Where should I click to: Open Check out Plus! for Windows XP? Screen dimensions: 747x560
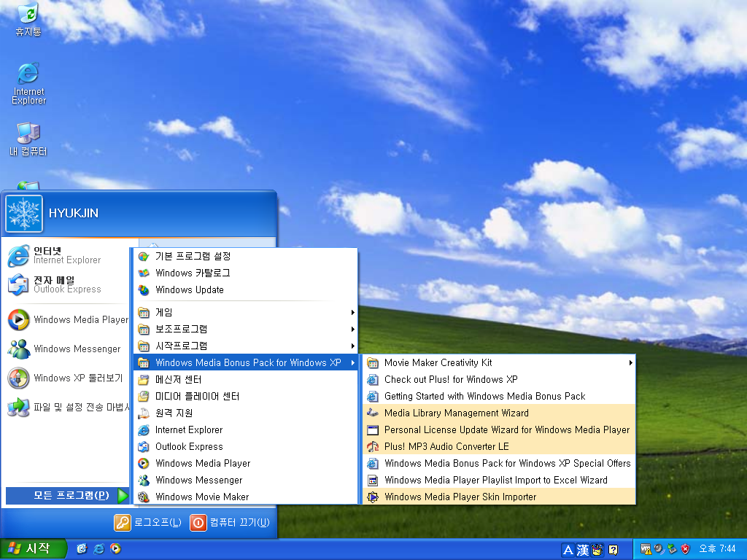click(x=499, y=379)
